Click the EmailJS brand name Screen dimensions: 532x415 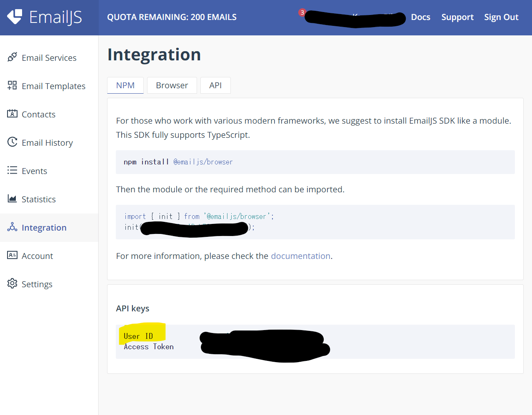[55, 17]
